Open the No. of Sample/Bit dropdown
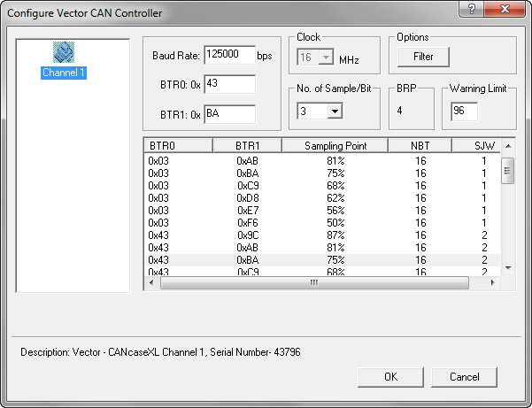 click(x=335, y=111)
